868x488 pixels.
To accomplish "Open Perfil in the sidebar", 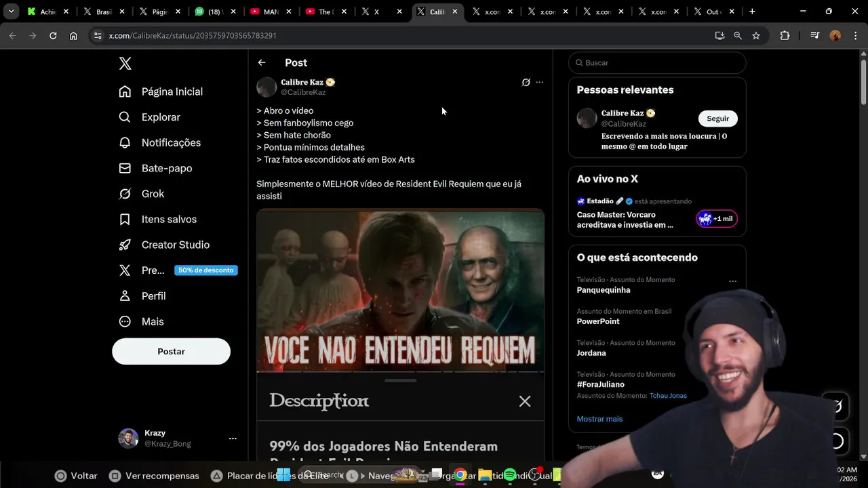I will click(x=142, y=296).
